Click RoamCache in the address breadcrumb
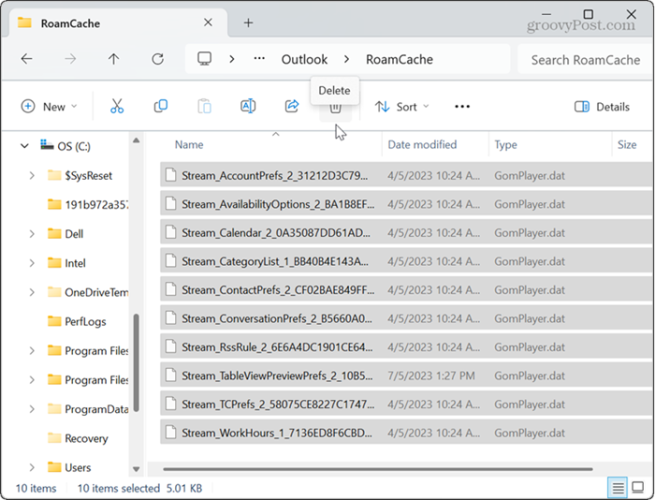Screen dimensions: 655x500 (x=399, y=59)
